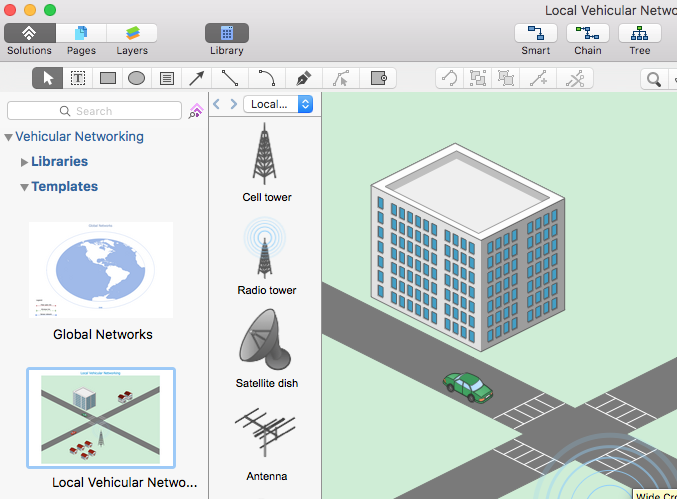Click the Smart connector icon
The width and height of the screenshot is (677, 499).
point(536,33)
